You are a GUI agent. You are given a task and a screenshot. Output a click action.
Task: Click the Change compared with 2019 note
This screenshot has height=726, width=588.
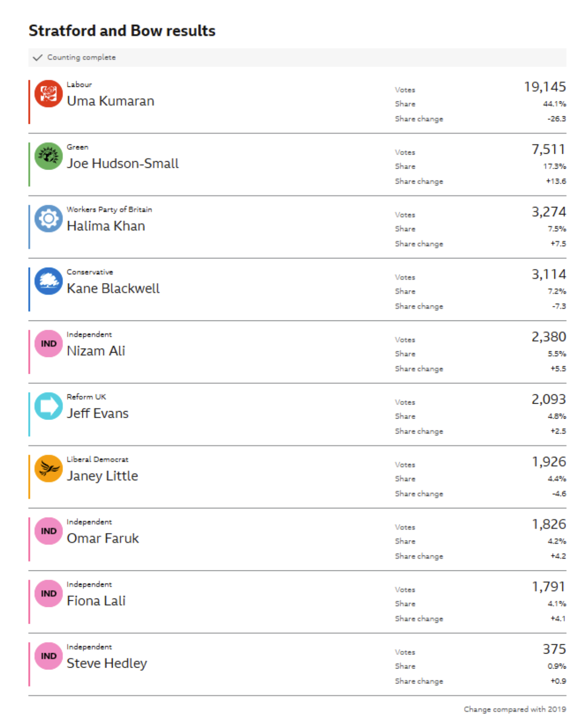(x=515, y=709)
